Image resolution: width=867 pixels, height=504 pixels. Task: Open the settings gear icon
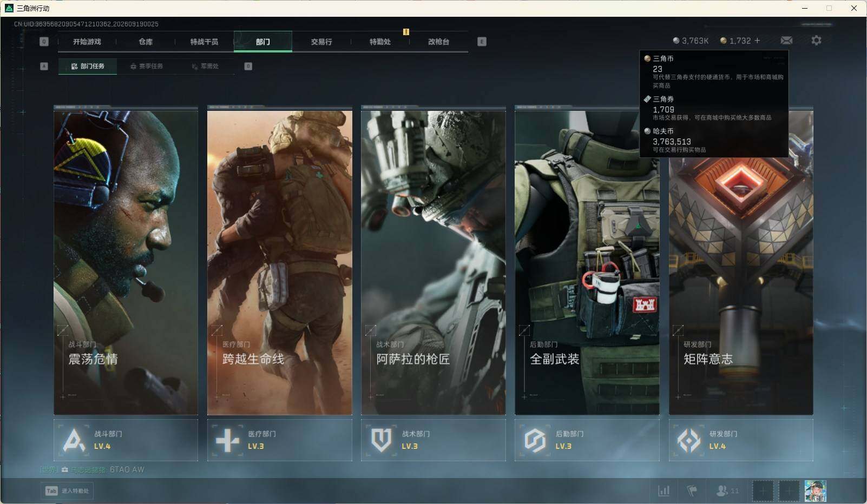816,41
